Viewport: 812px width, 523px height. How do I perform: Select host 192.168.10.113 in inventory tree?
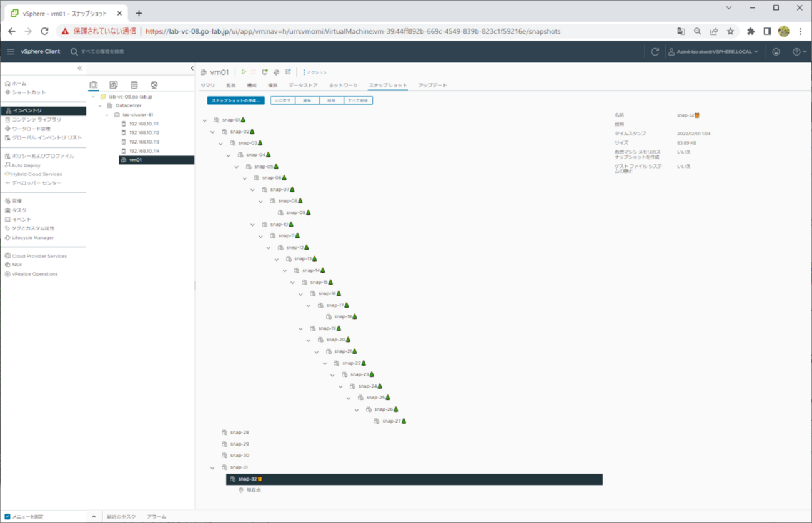tap(144, 142)
